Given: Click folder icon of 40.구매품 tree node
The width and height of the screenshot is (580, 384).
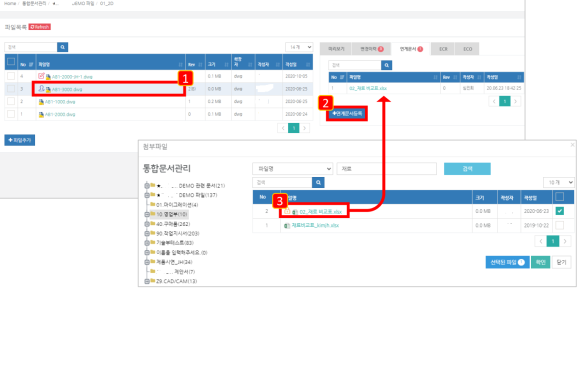Looking at the screenshot, I should click(x=152, y=223).
